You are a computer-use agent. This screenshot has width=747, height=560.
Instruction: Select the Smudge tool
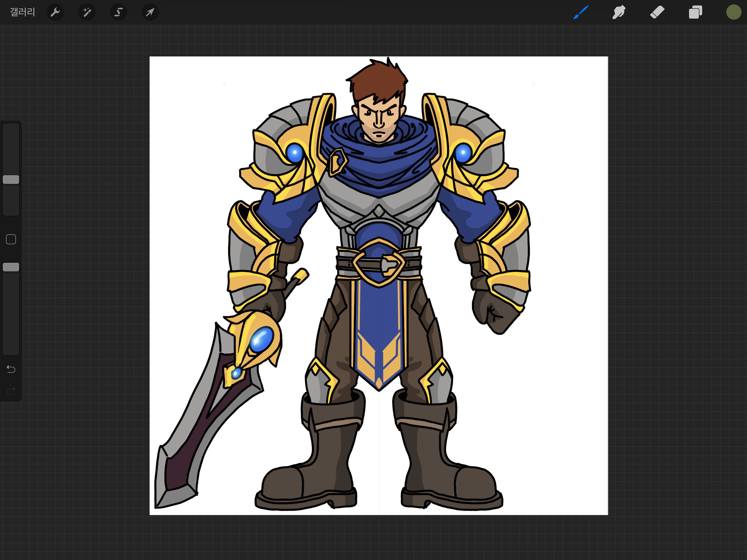pyautogui.click(x=619, y=12)
